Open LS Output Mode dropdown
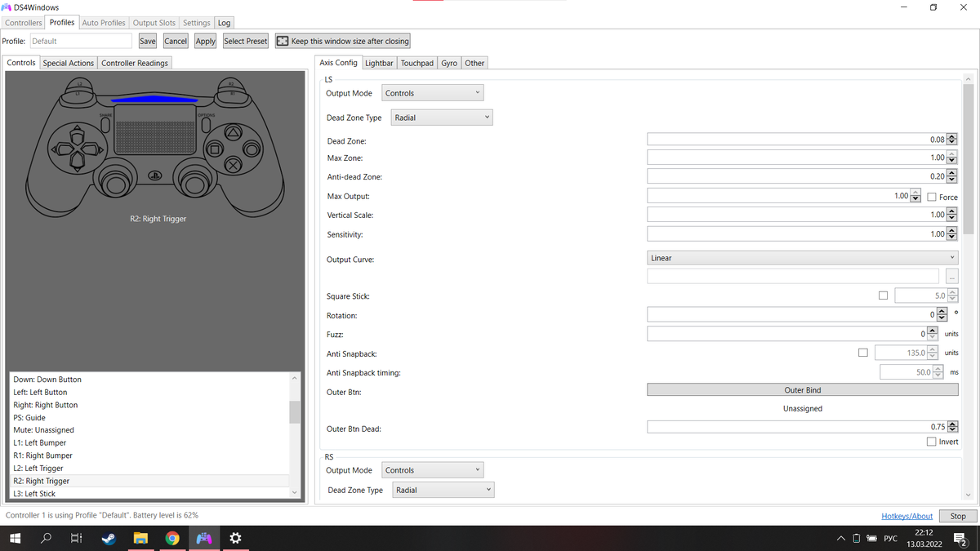This screenshot has width=980, height=551. click(433, 93)
